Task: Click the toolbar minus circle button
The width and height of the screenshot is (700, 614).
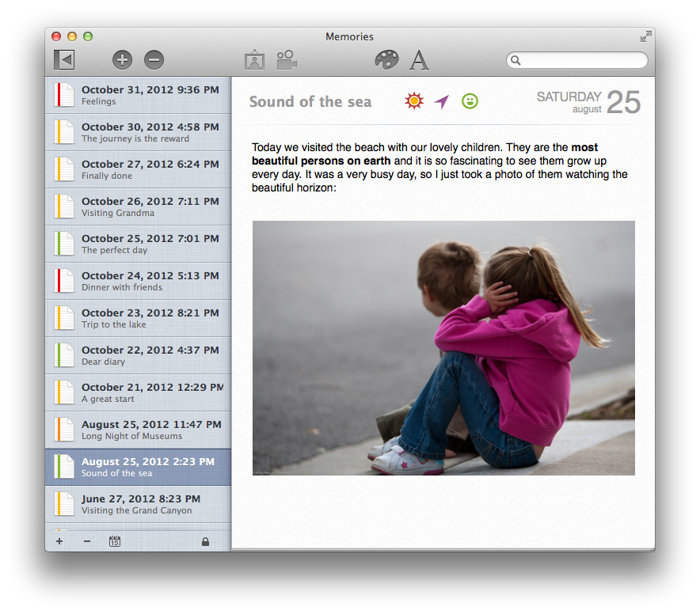Action: click(x=154, y=60)
